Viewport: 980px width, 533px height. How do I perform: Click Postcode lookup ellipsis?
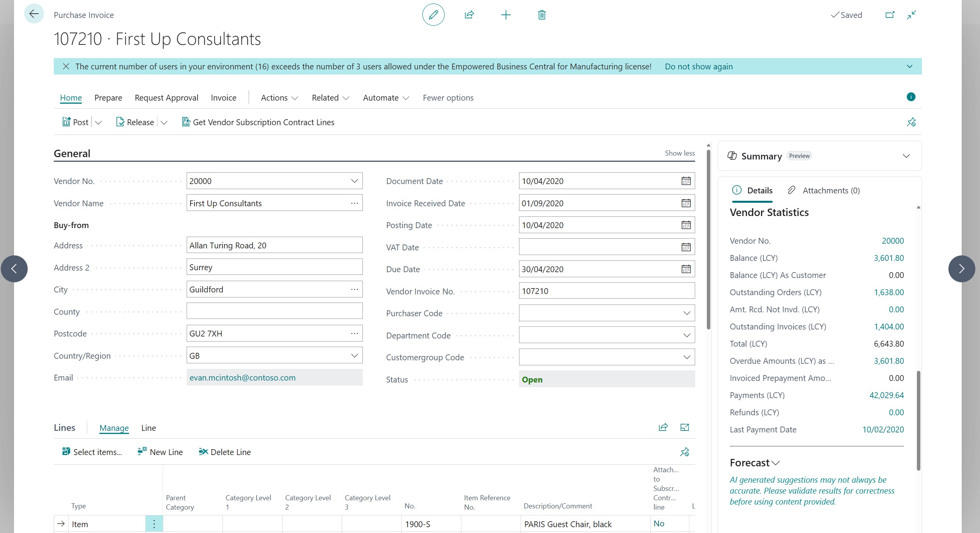click(354, 333)
